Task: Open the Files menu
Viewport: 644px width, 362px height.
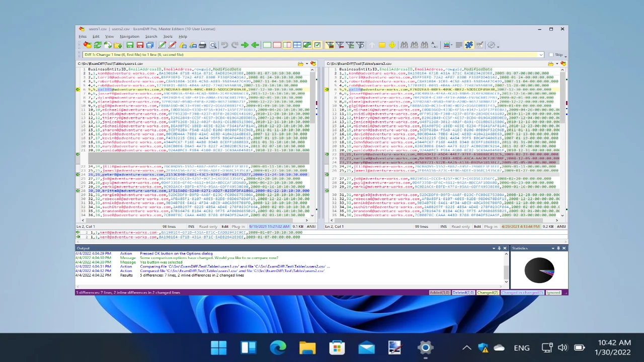Action: pos(83,36)
